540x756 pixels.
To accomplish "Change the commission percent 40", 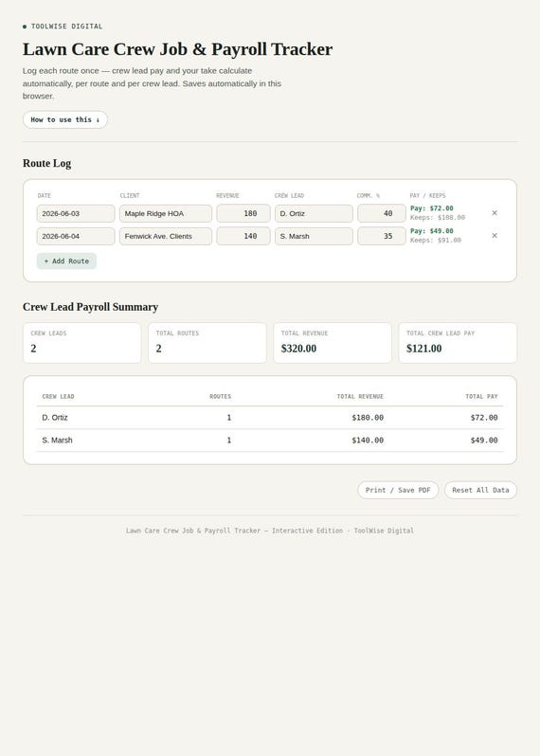I will (x=382, y=213).
